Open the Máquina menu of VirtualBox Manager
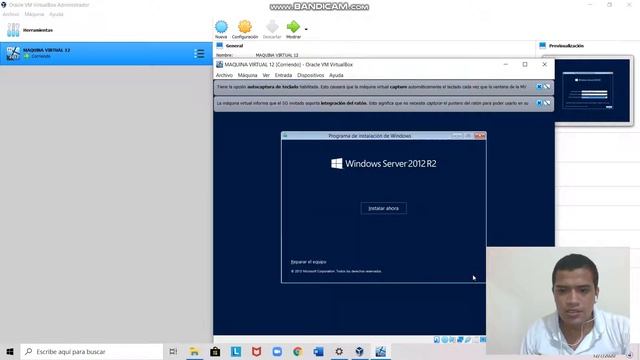The height and width of the screenshot is (360, 640). pos(34,14)
